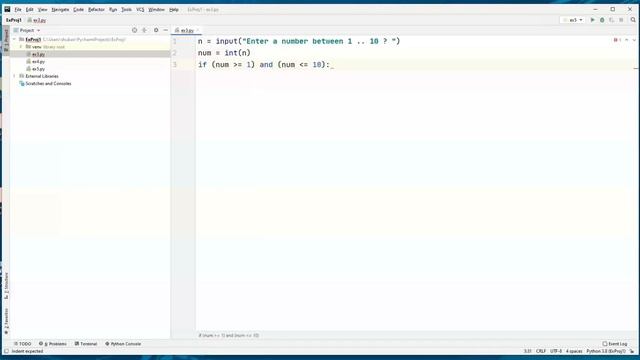Open the Navigate menu
The image size is (640, 360).
coord(60,9)
